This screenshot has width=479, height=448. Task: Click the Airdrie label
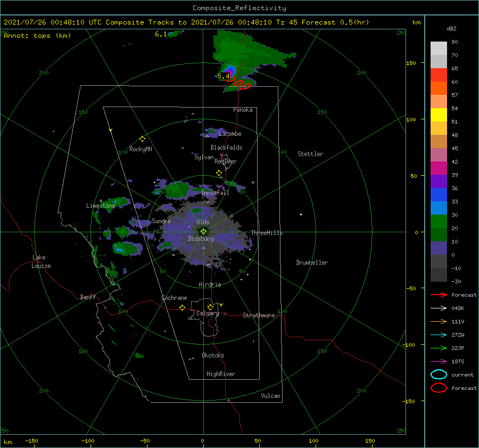tap(210, 284)
